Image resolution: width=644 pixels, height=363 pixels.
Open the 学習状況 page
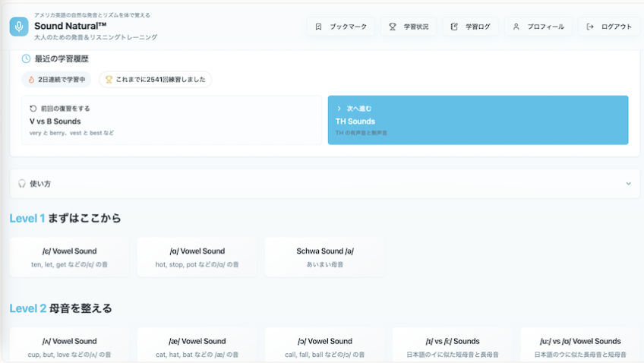tap(409, 27)
